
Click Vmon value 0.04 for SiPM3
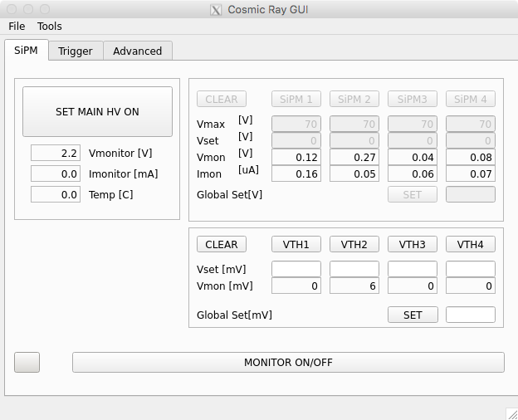click(x=413, y=158)
